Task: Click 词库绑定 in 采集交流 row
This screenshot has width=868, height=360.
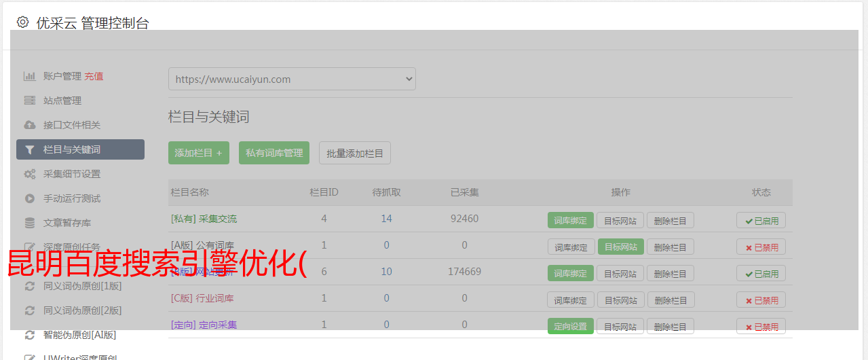Action: [x=571, y=220]
